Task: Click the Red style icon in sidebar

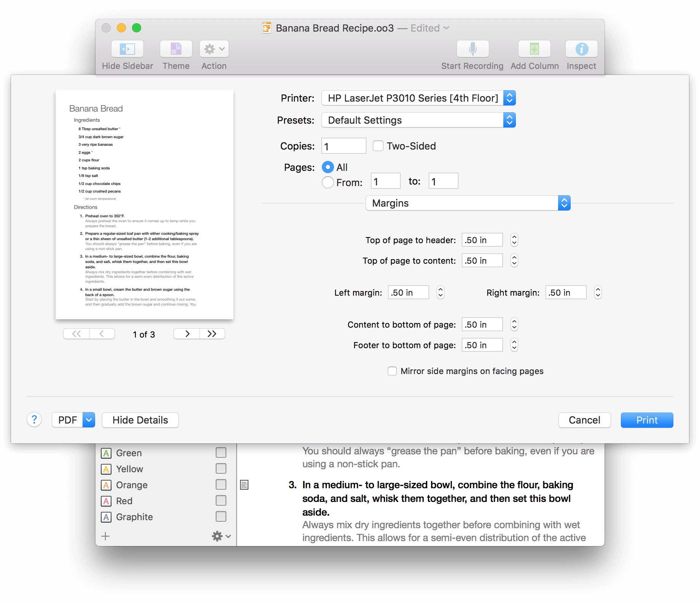Action: point(106,501)
